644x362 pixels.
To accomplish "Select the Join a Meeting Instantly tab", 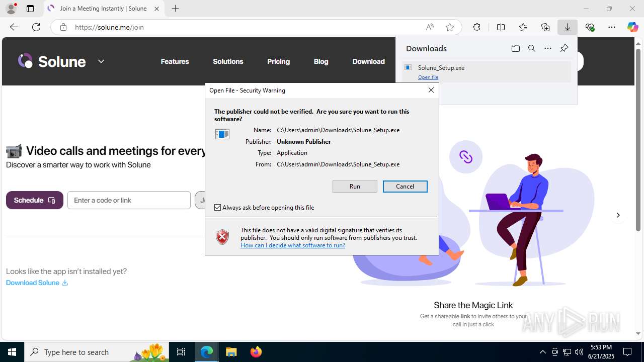I will 103,9.
